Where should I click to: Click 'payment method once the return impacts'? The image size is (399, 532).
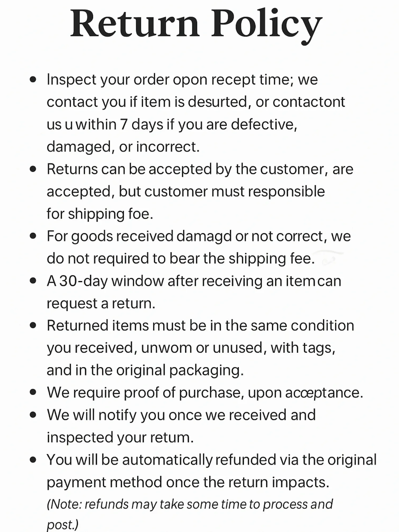pyautogui.click(x=188, y=482)
